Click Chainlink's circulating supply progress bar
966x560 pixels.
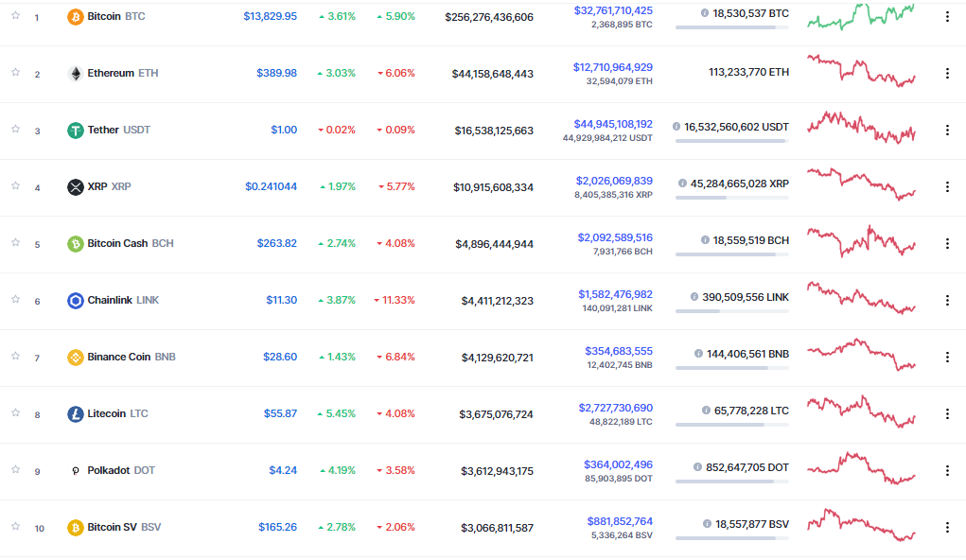[x=732, y=311]
